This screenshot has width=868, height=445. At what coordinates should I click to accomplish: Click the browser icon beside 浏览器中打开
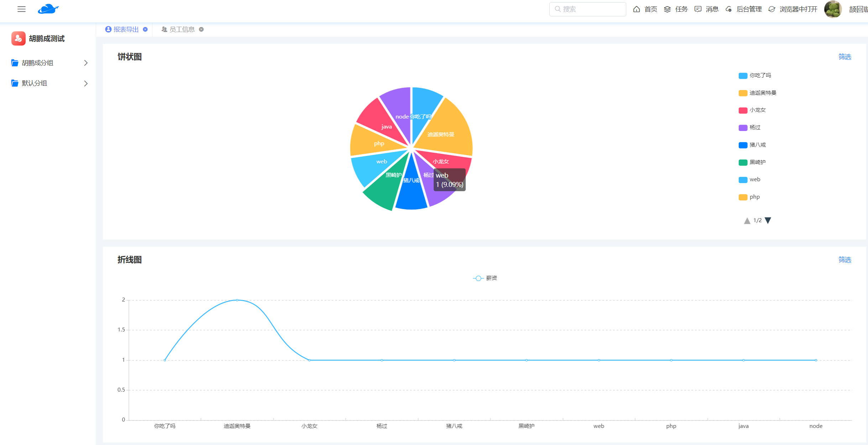[x=772, y=9]
